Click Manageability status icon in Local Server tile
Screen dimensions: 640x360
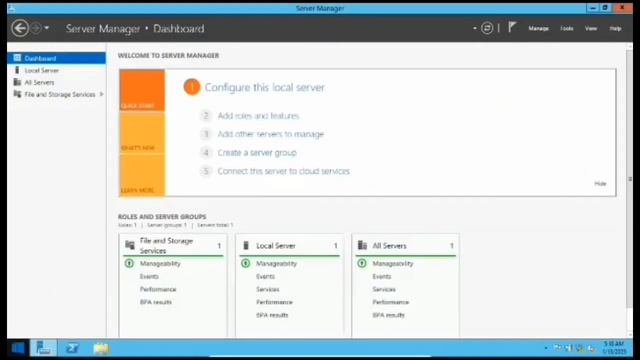click(x=246, y=264)
